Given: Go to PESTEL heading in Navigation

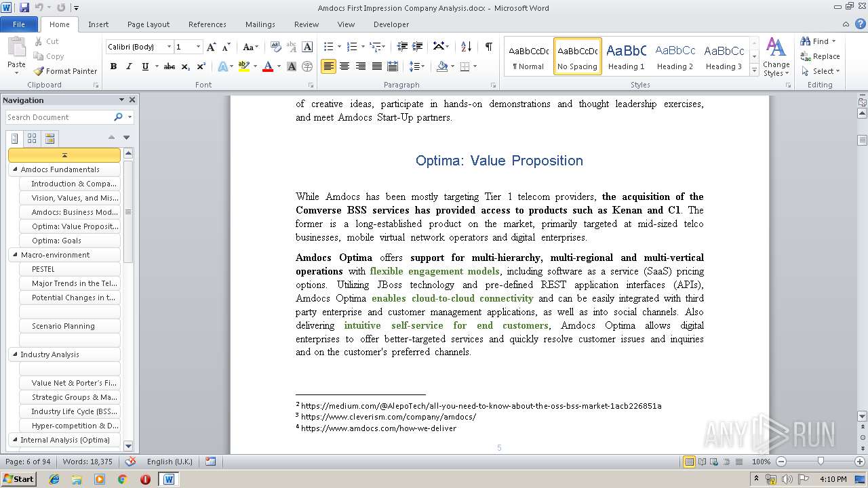Looking at the screenshot, I should point(70,269).
